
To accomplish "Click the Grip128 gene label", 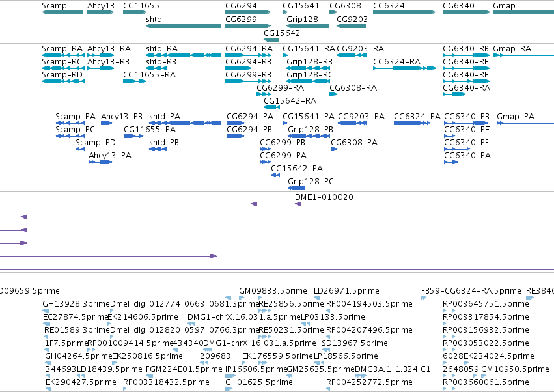I will coord(302,20).
